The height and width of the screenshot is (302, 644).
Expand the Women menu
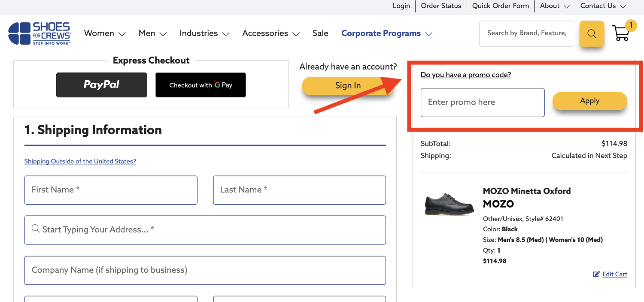click(x=105, y=33)
